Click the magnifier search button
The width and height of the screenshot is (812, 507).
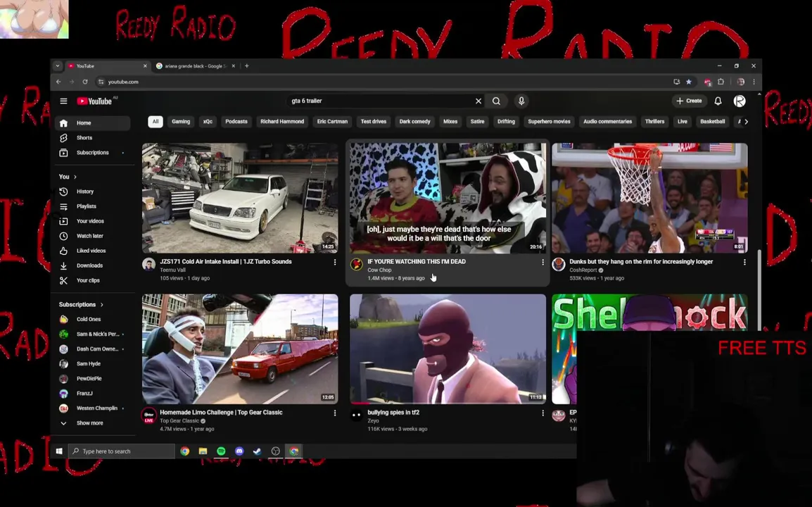pos(496,101)
